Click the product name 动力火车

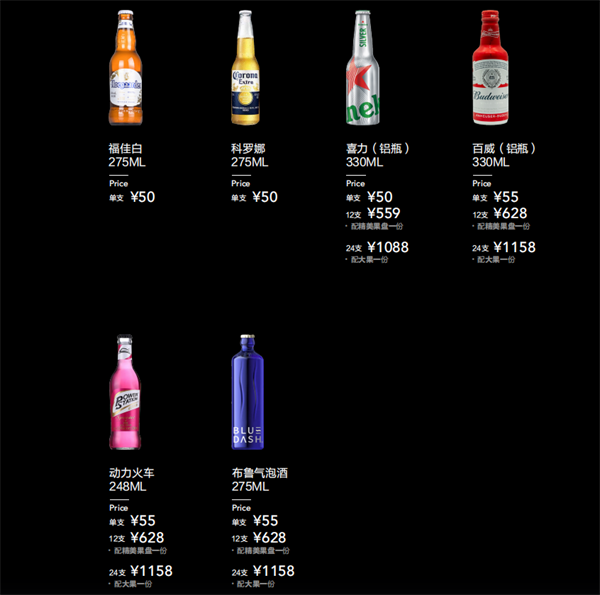coord(131,473)
